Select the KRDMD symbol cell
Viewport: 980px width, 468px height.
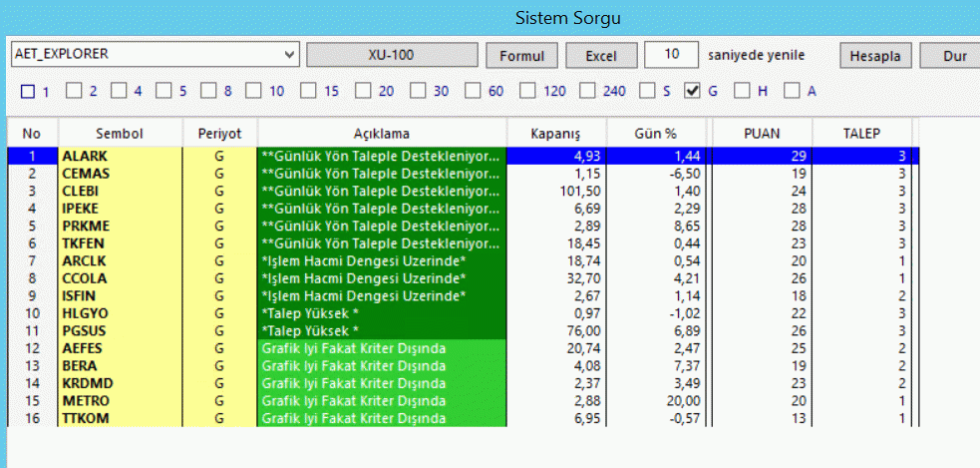[x=120, y=383]
